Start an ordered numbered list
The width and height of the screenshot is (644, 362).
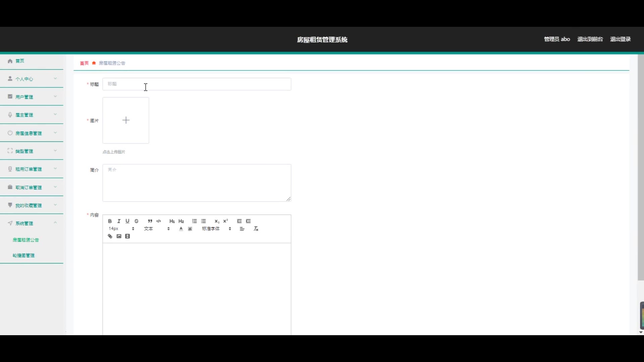point(195,221)
